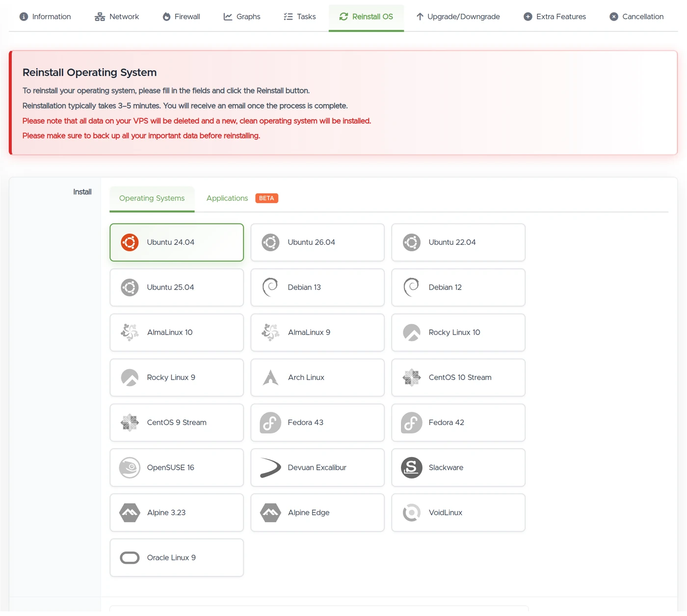
Task: Click the 'Rocky Linux 10' label
Action: (x=454, y=333)
